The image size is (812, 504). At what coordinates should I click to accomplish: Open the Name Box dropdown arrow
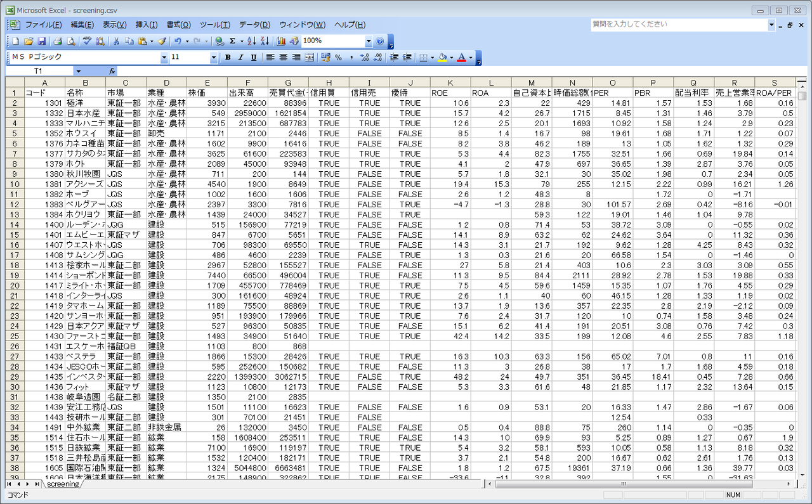point(78,71)
